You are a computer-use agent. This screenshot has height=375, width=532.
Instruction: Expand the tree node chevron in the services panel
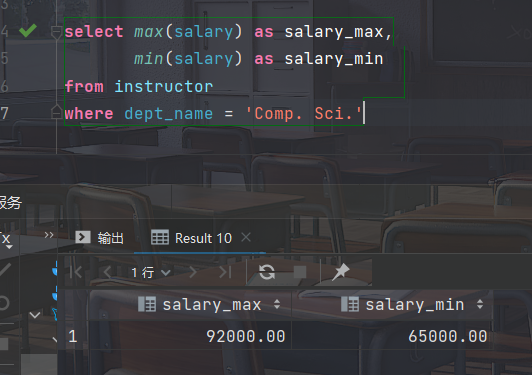pyautogui.click(x=35, y=315)
